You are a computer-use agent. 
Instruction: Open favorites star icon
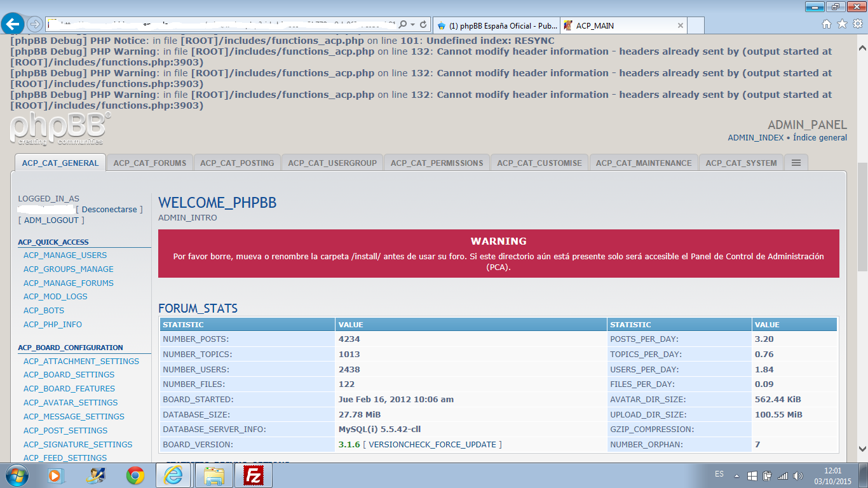tap(842, 24)
